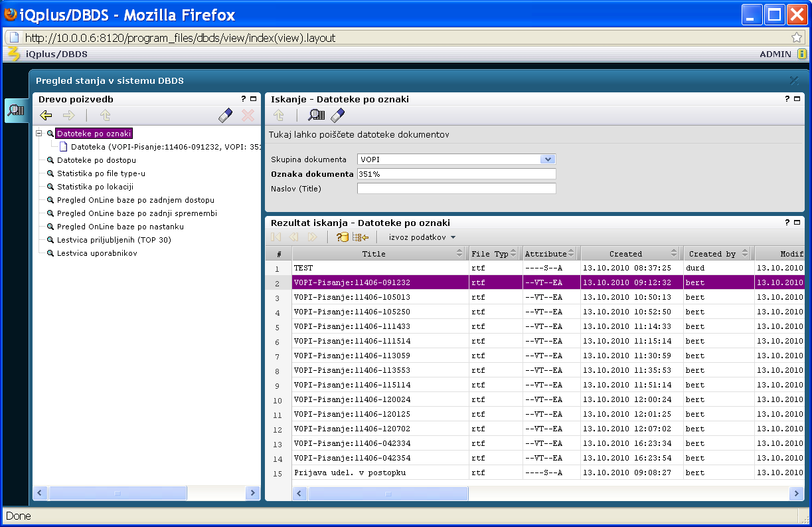Click the # column header
812x527 pixels.
point(279,254)
